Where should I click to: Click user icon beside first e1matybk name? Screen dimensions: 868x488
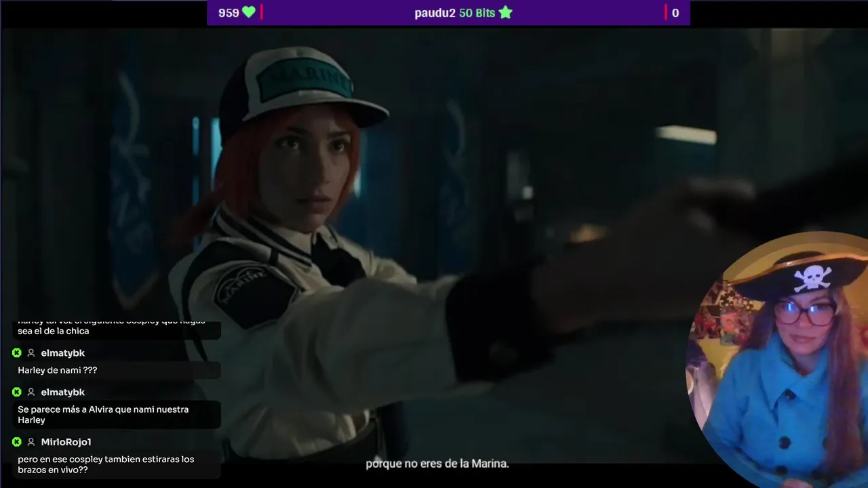point(31,353)
